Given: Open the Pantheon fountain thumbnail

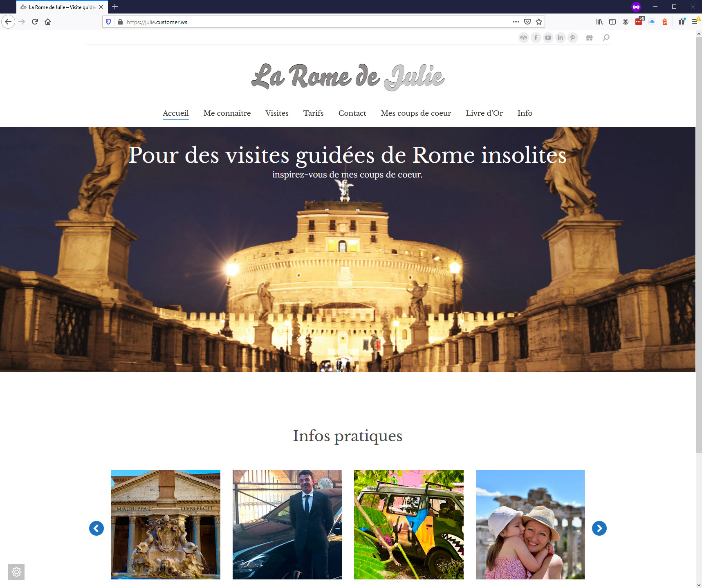Looking at the screenshot, I should 166,525.
